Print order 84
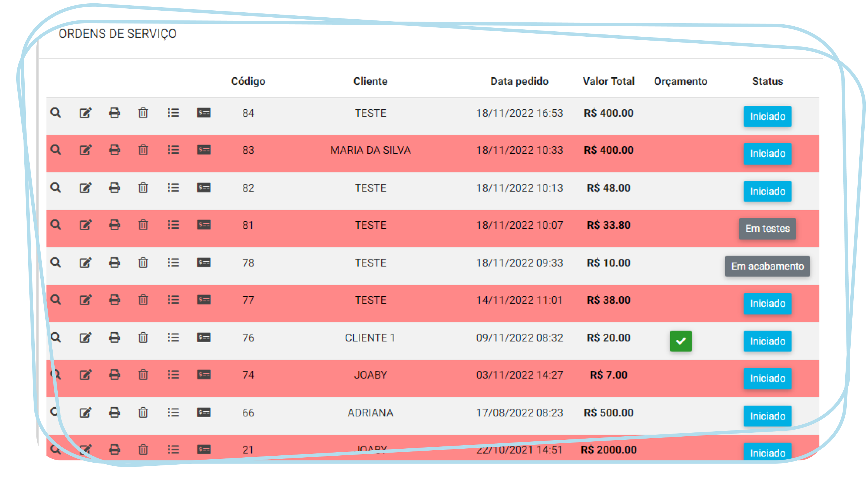Image resolution: width=868 pixels, height=487 pixels. click(x=114, y=113)
